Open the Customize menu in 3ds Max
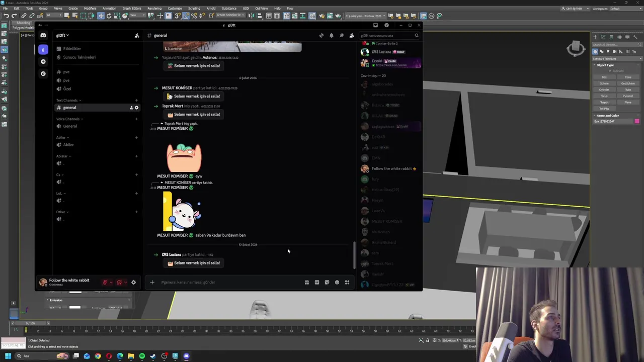Screen dimensions: 644x362 (x=175, y=9)
